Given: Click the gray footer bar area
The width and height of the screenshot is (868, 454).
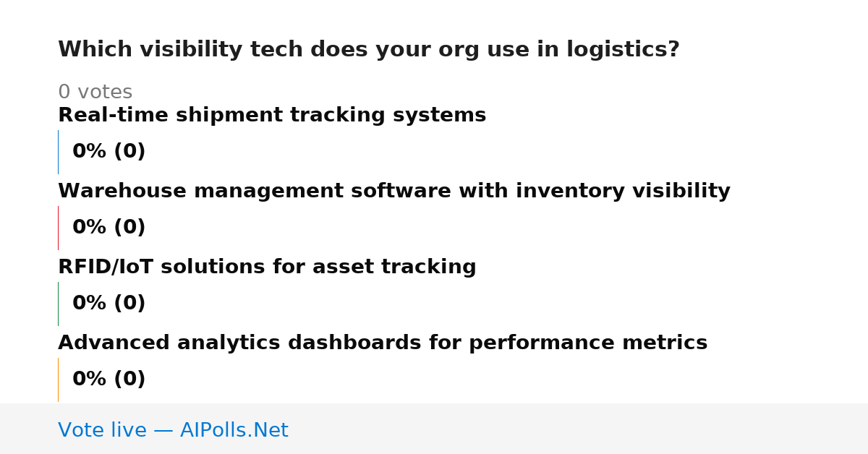Looking at the screenshot, I should [x=434, y=429].
